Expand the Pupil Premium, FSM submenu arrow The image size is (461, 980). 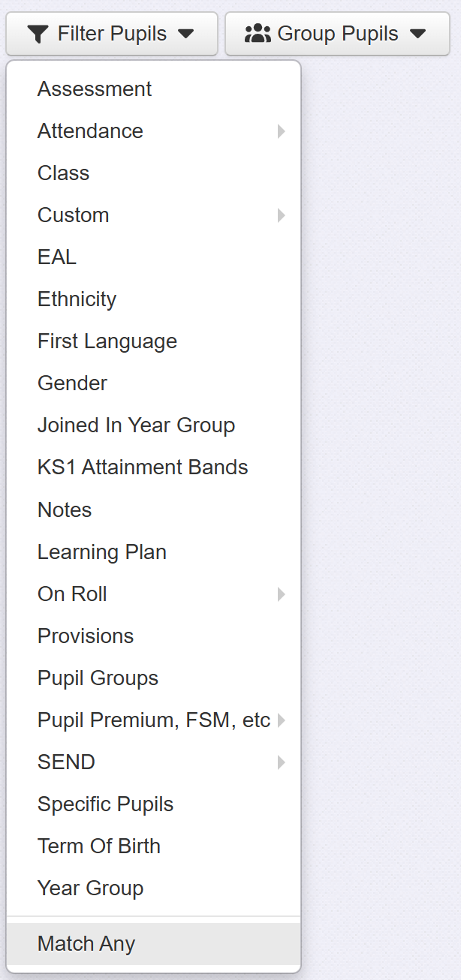(282, 720)
